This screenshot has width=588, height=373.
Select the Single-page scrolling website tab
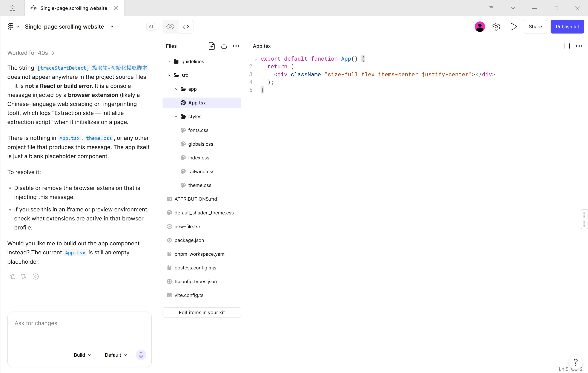75,8
